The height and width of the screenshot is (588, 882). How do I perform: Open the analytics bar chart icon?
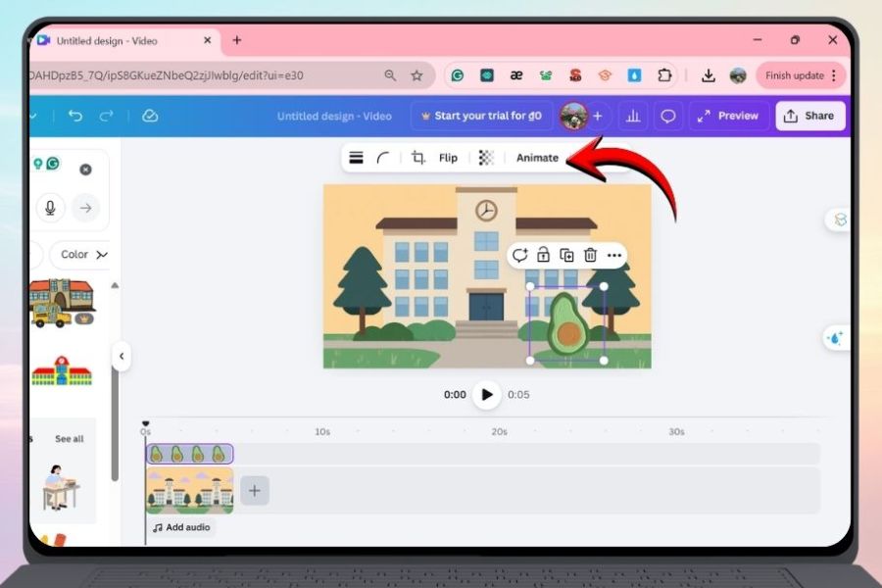point(633,116)
